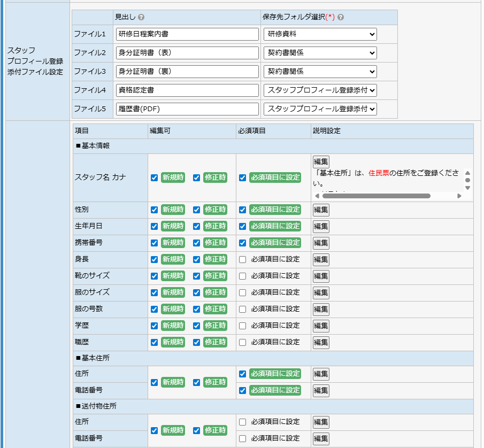This screenshot has width=484, height=448.
Task: Click scroll-down arrow in description text box
Action: coord(467,188)
